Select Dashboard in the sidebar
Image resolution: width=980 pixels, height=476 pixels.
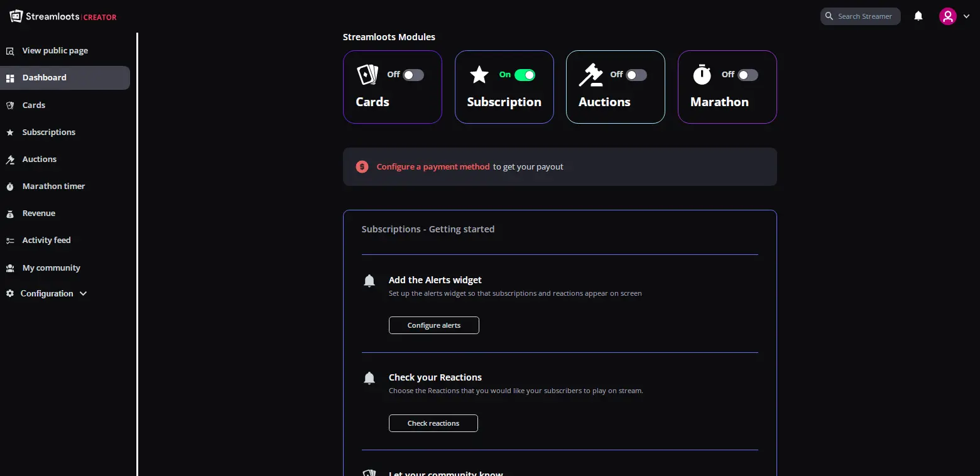(65, 78)
